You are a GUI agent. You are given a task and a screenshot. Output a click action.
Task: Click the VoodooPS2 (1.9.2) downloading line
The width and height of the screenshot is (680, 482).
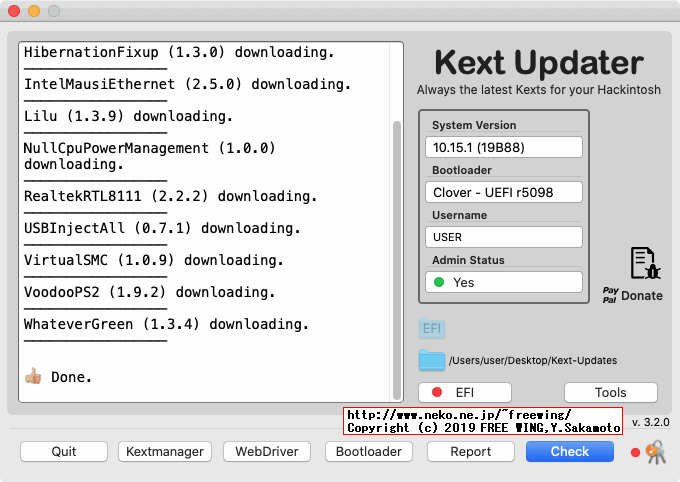coord(149,292)
